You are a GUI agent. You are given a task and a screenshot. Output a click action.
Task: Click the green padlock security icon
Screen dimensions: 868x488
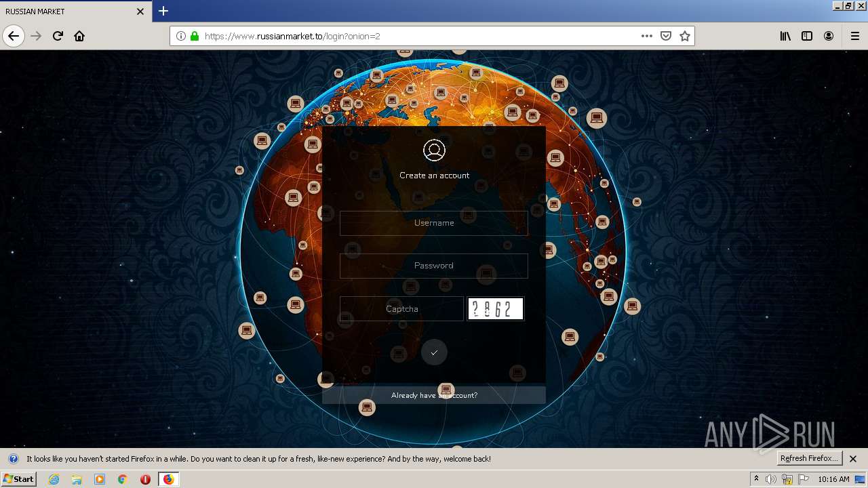click(195, 36)
